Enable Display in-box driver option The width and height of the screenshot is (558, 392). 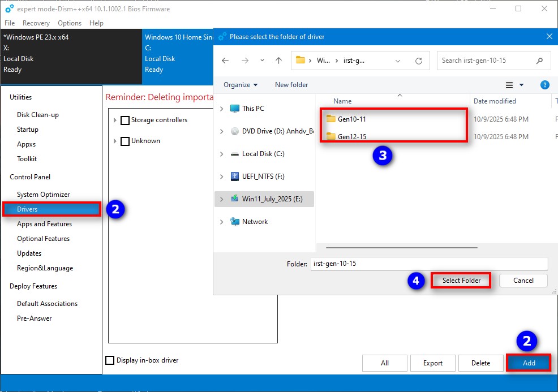110,360
